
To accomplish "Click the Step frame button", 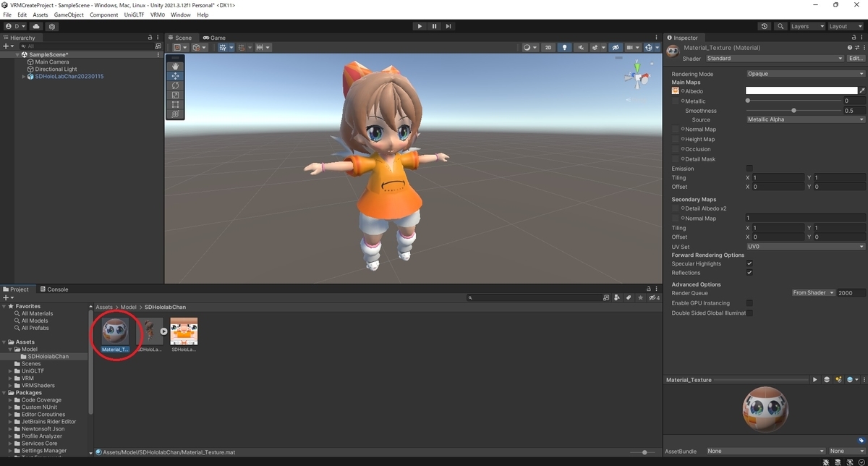I will click(448, 26).
